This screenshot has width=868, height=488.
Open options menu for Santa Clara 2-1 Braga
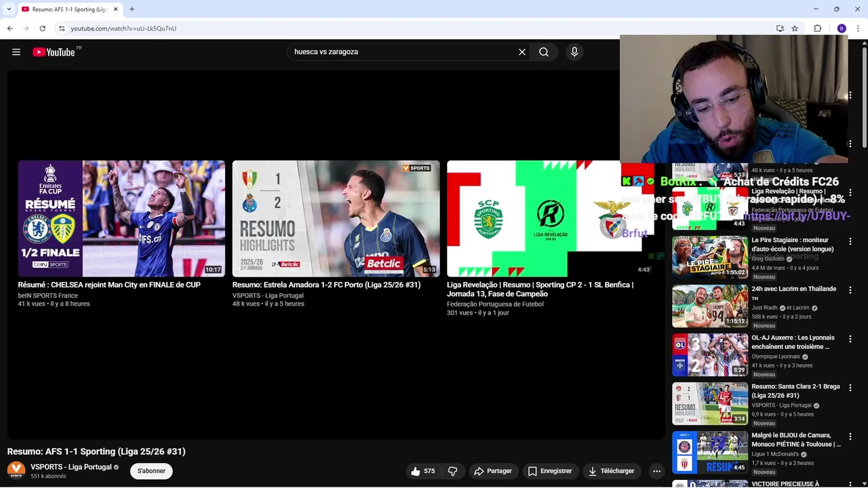click(850, 388)
